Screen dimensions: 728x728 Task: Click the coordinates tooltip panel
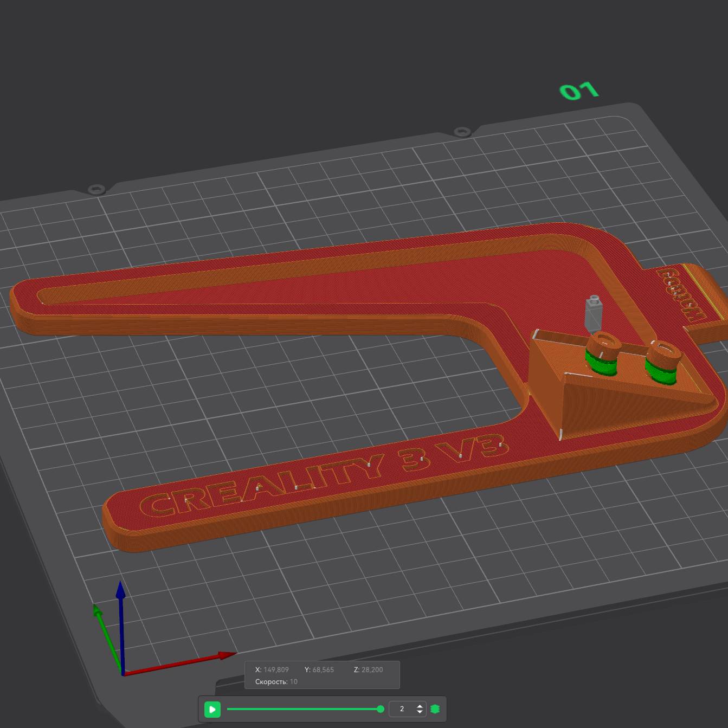click(x=323, y=675)
